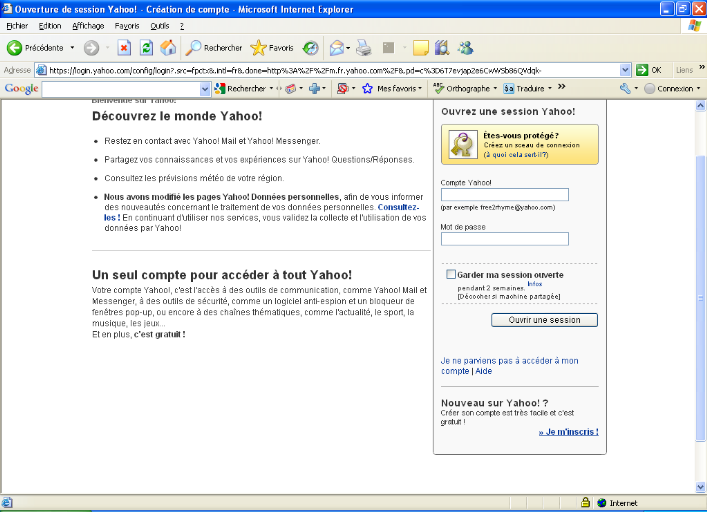Screen dimensions: 707x512
Task: Open the Google search box dropdown arrow
Action: tap(206, 89)
